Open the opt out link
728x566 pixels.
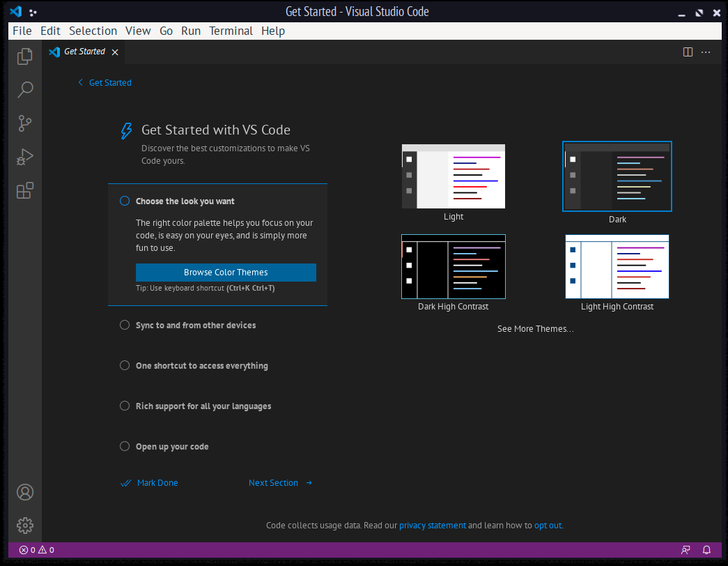pyautogui.click(x=548, y=525)
